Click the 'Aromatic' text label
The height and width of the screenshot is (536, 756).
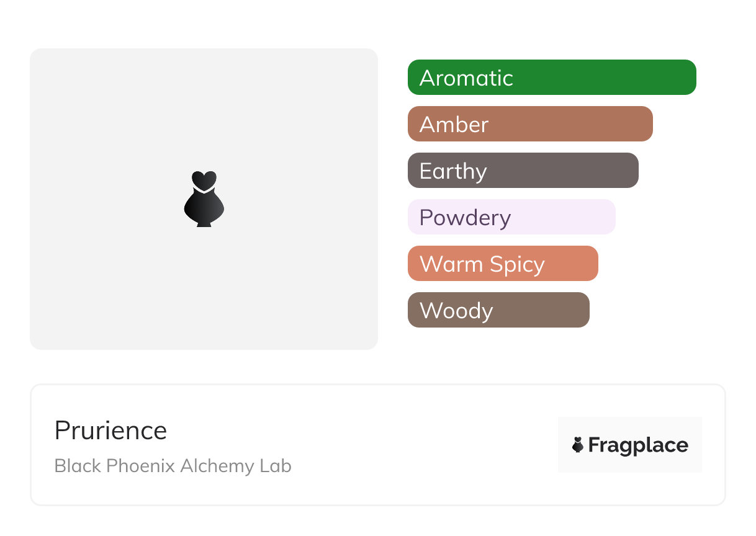click(x=466, y=78)
